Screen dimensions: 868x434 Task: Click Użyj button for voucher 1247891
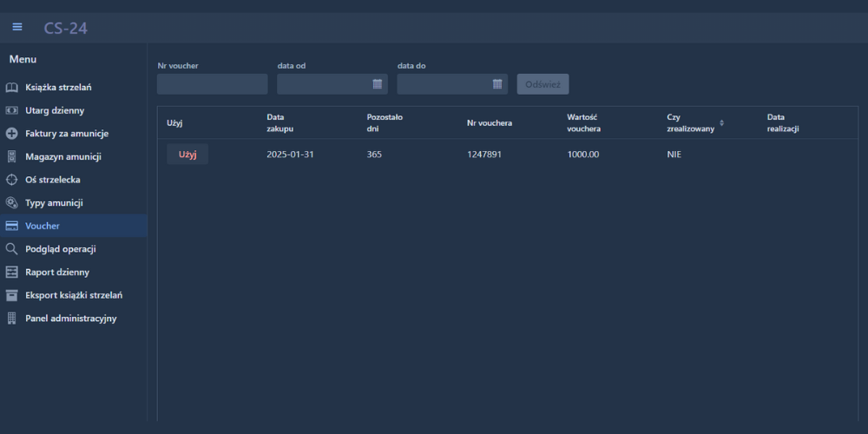(187, 155)
